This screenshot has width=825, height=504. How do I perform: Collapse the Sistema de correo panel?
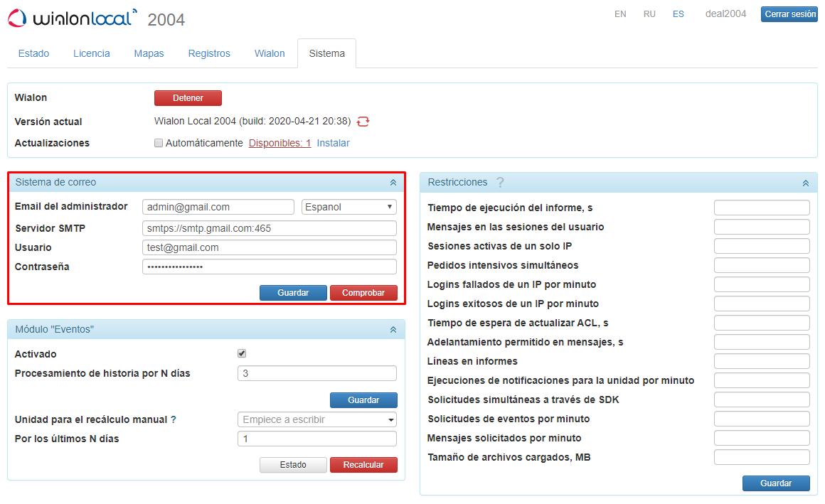coord(393,182)
